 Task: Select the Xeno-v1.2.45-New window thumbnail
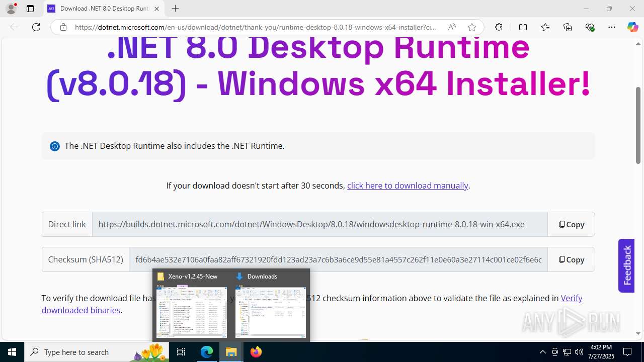click(x=192, y=305)
